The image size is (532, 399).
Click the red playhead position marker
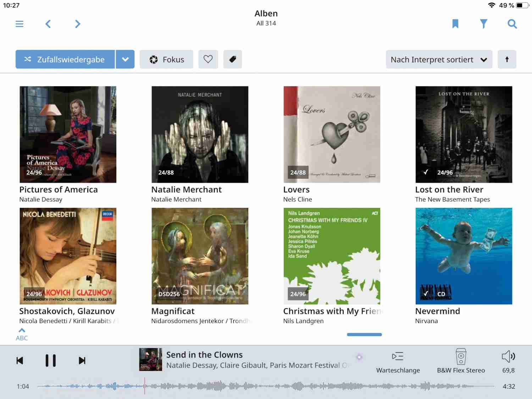145,386
